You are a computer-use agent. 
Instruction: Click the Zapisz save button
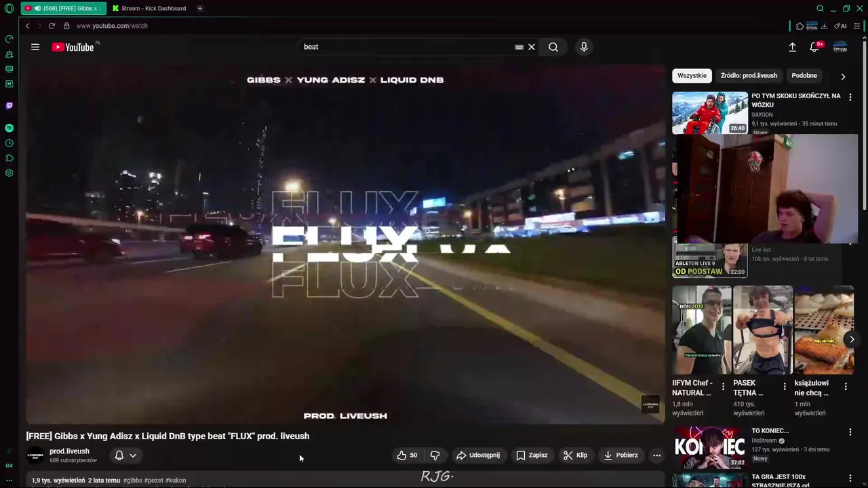pyautogui.click(x=532, y=455)
